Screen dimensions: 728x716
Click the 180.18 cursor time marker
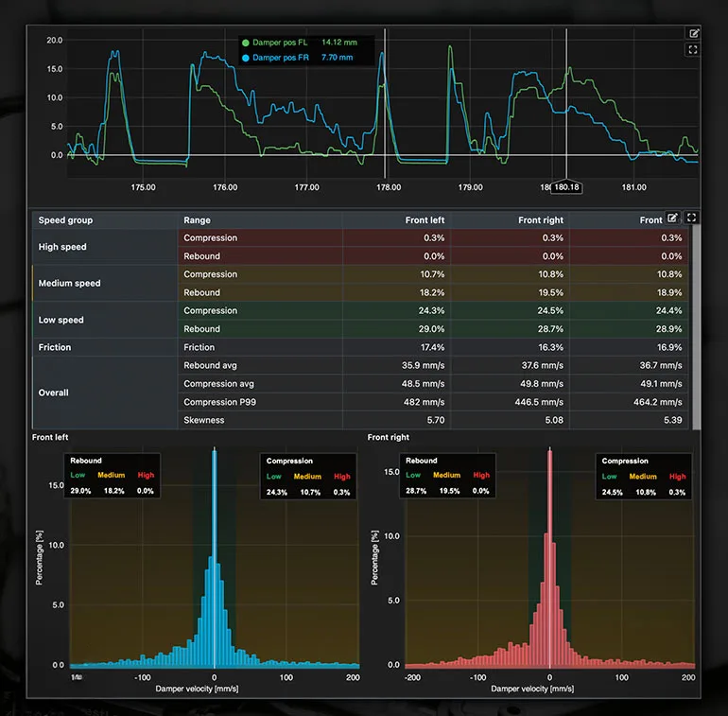tap(566, 187)
